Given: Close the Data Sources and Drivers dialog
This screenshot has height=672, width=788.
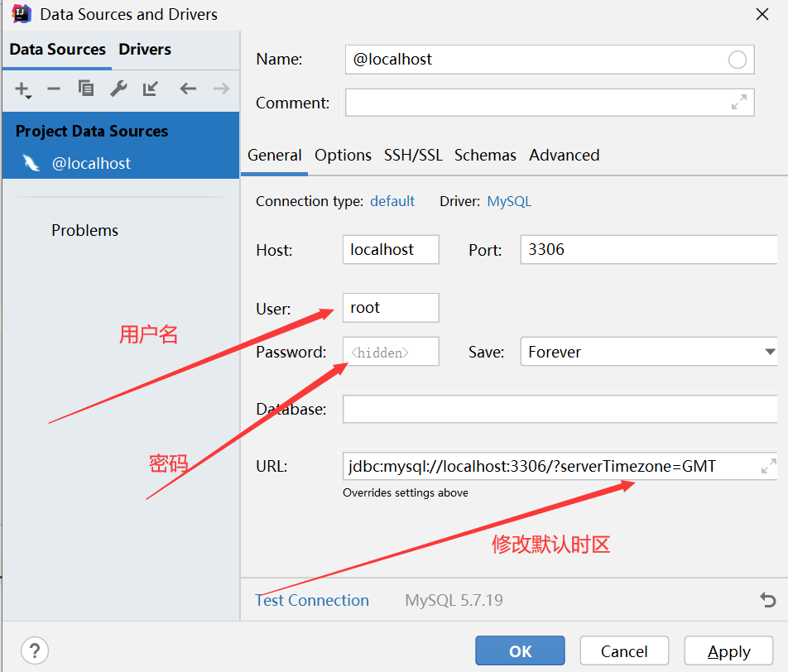Looking at the screenshot, I should pyautogui.click(x=762, y=14).
